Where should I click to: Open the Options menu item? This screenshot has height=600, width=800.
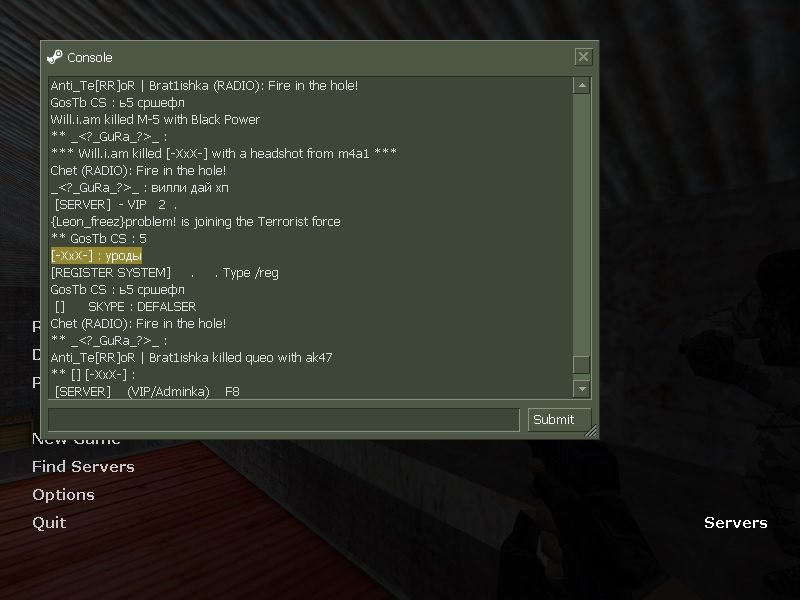pos(63,495)
